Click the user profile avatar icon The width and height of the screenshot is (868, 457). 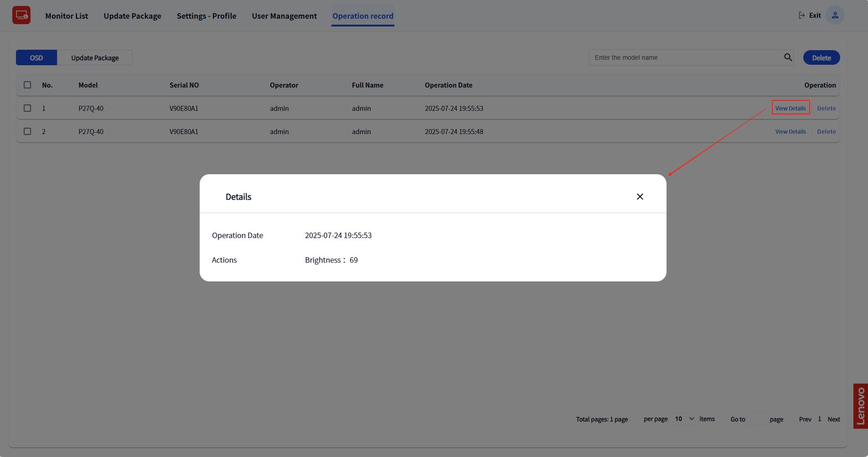pyautogui.click(x=835, y=15)
